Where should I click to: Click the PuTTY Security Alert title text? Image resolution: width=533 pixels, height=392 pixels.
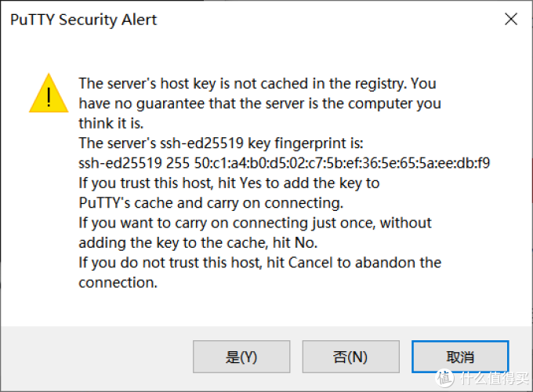84,20
